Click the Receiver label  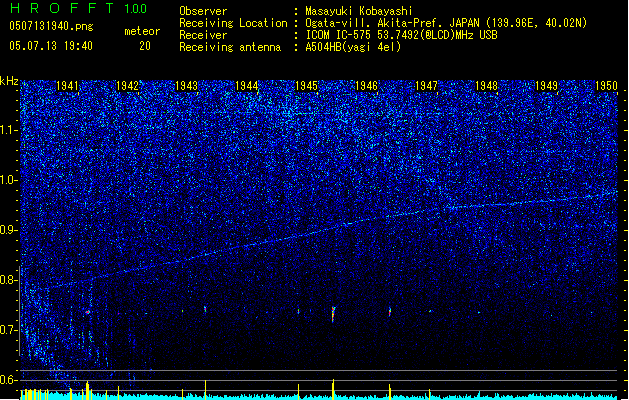(203, 35)
